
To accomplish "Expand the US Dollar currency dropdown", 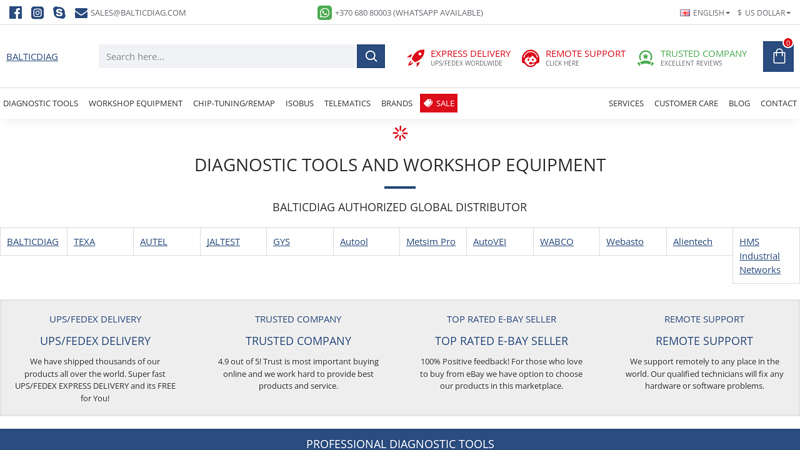I will (x=763, y=13).
